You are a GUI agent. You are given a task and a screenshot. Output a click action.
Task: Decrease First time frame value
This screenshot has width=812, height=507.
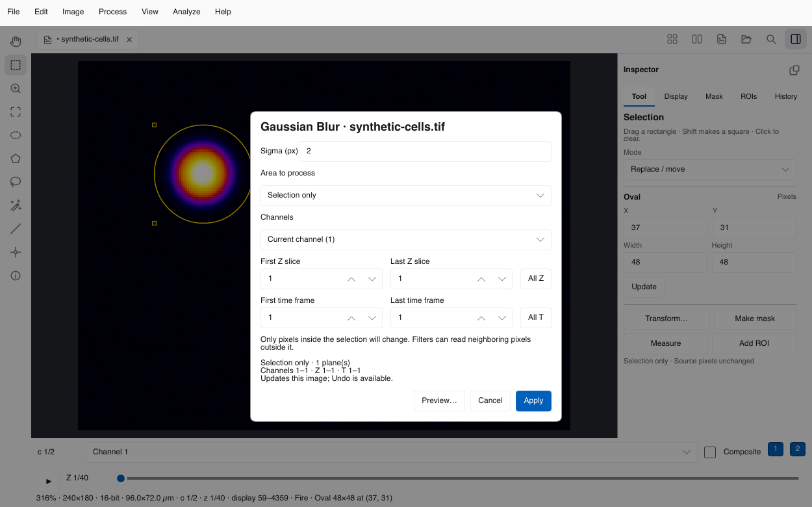[x=372, y=318]
